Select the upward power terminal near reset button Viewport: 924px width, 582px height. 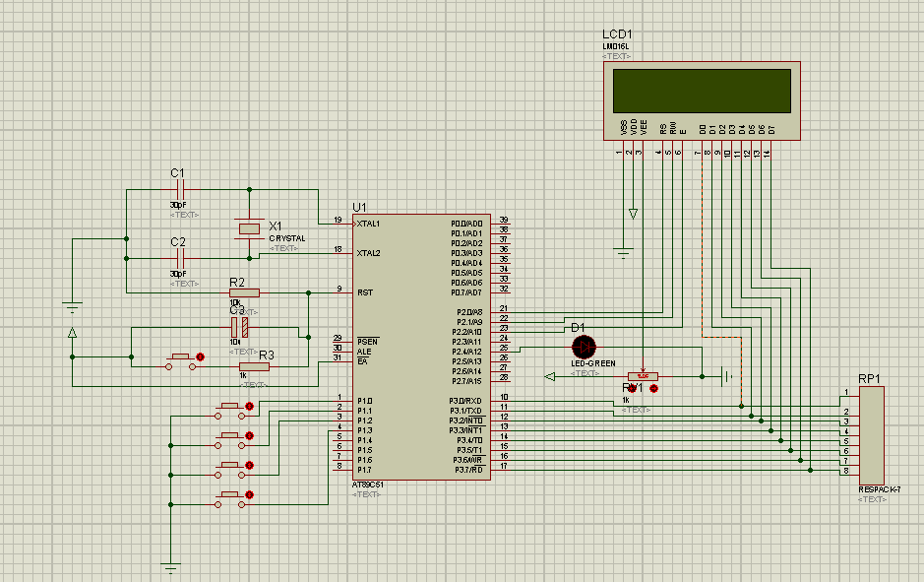(x=73, y=333)
